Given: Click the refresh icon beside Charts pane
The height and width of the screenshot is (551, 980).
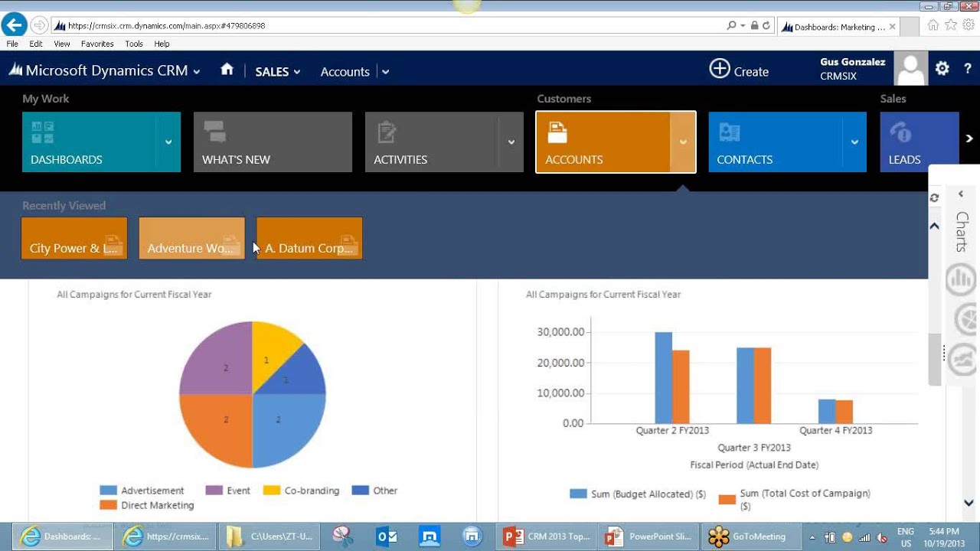Looking at the screenshot, I should (x=934, y=198).
